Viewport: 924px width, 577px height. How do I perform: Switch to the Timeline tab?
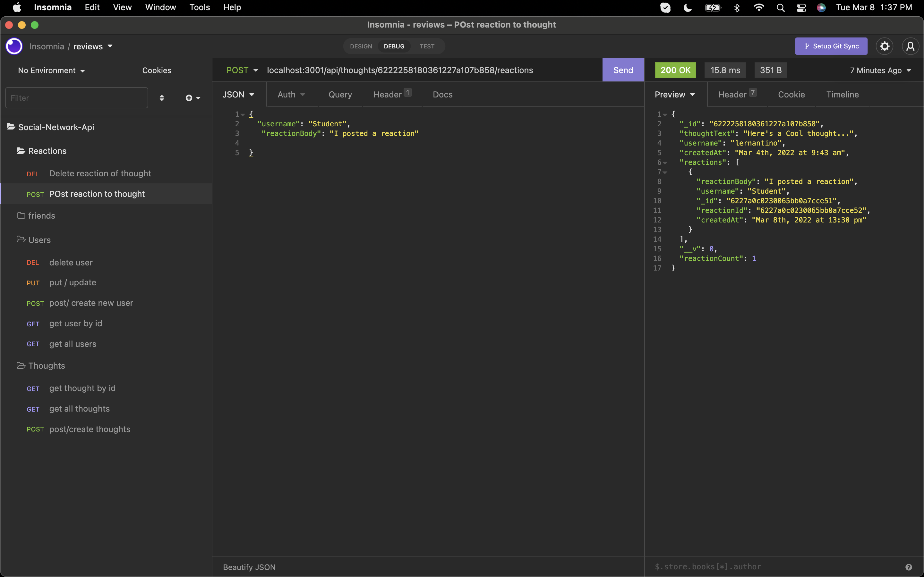[x=843, y=94]
